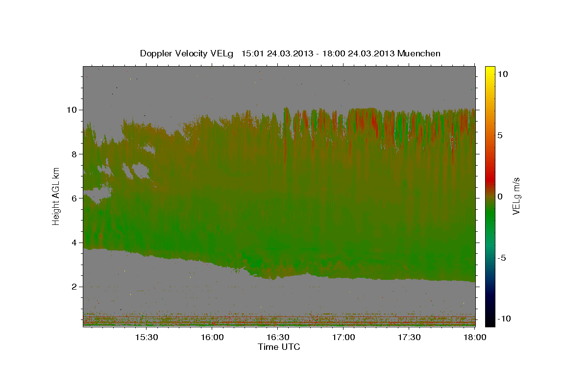Click the 15:30 time tick label
The width and height of the screenshot is (588, 392).
click(146, 337)
